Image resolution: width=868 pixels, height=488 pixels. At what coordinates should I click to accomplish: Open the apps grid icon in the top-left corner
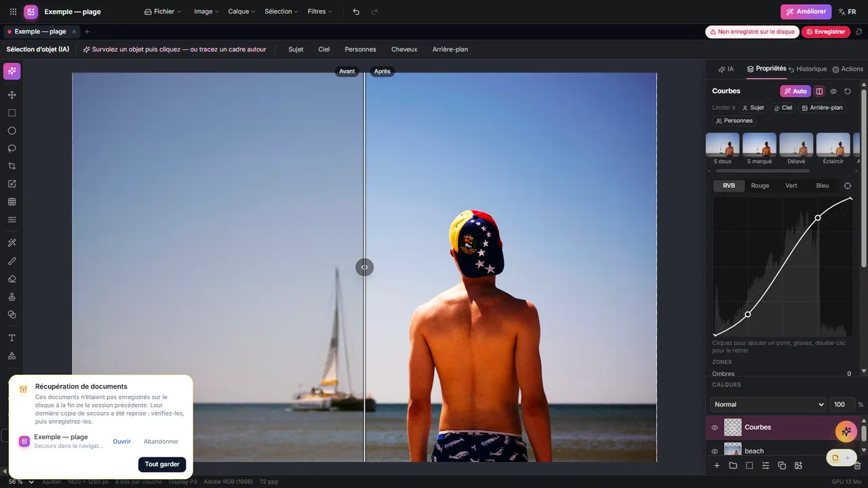coord(13,12)
